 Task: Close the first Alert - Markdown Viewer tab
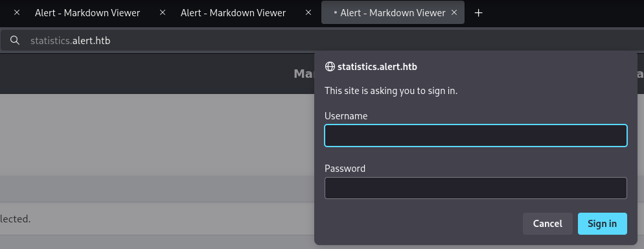[x=163, y=13]
